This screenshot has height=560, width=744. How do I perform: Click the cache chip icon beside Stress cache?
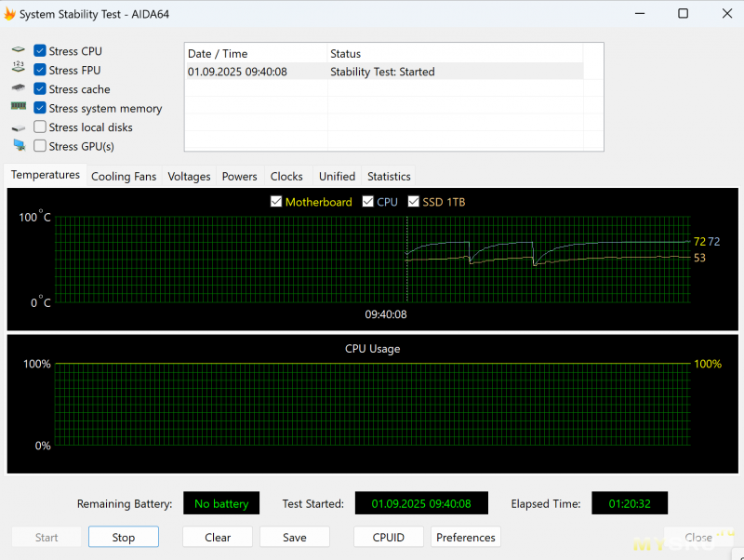click(18, 87)
